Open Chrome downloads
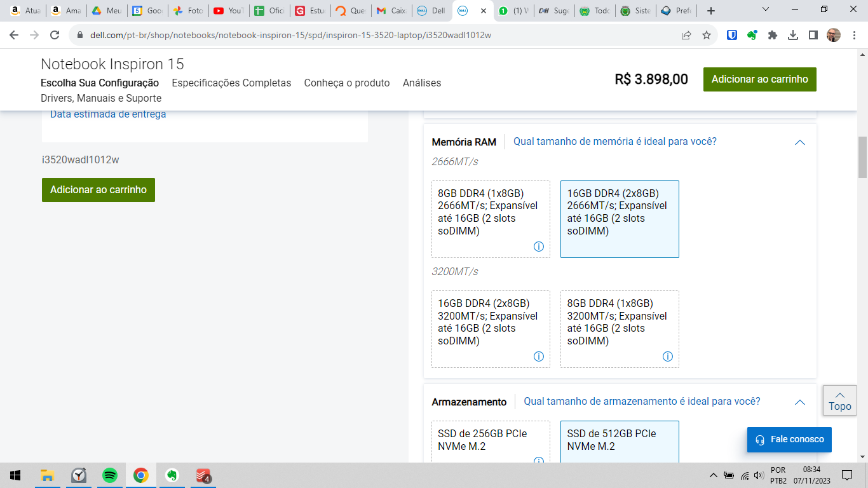Screen dimensions: 868x488 [x=793, y=35]
